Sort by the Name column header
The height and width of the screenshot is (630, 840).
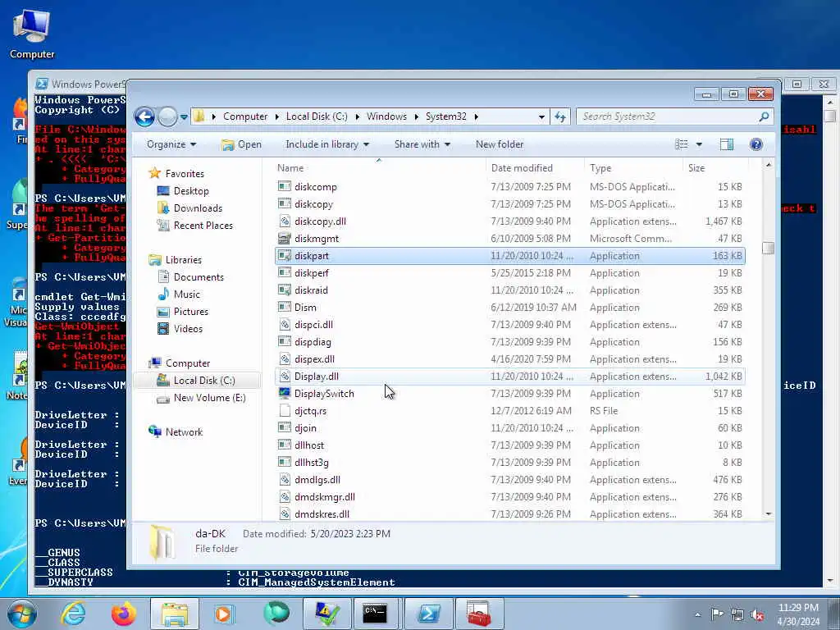pyautogui.click(x=379, y=167)
